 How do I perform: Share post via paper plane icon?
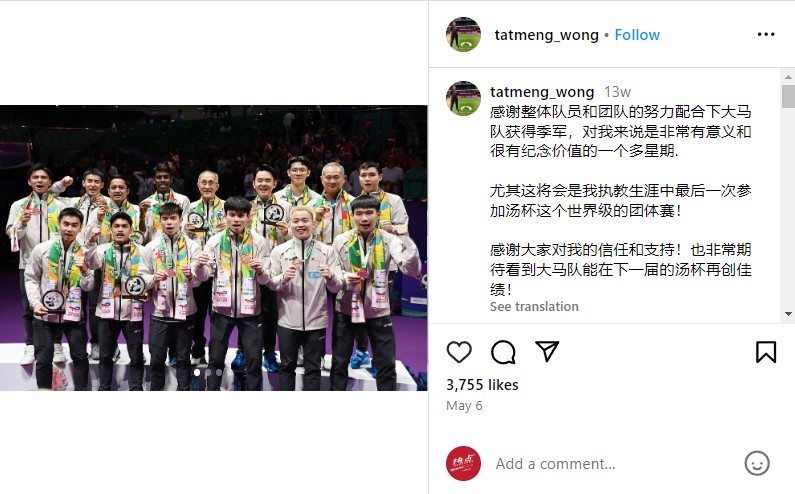[547, 351]
